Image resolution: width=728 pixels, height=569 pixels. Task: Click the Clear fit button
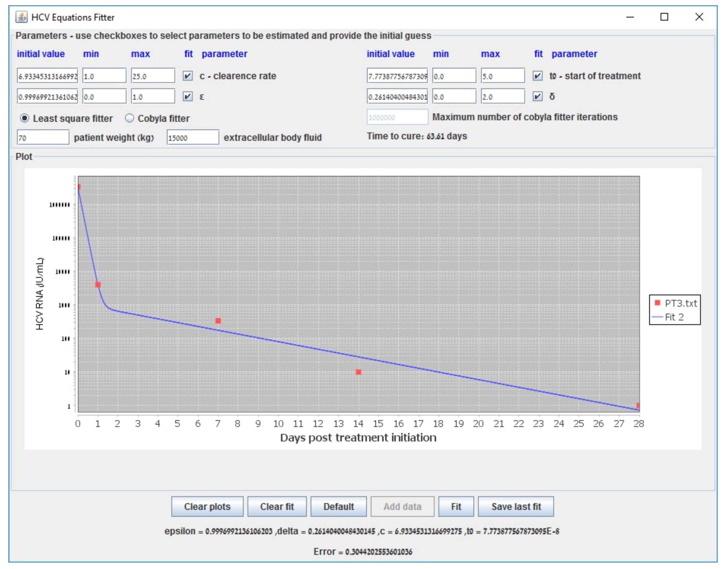coord(277,507)
